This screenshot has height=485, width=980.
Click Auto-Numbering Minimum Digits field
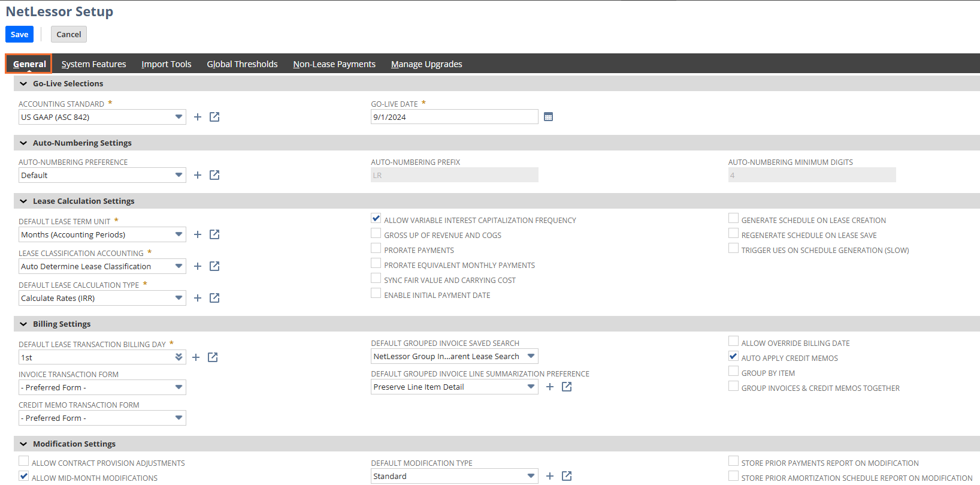point(812,175)
